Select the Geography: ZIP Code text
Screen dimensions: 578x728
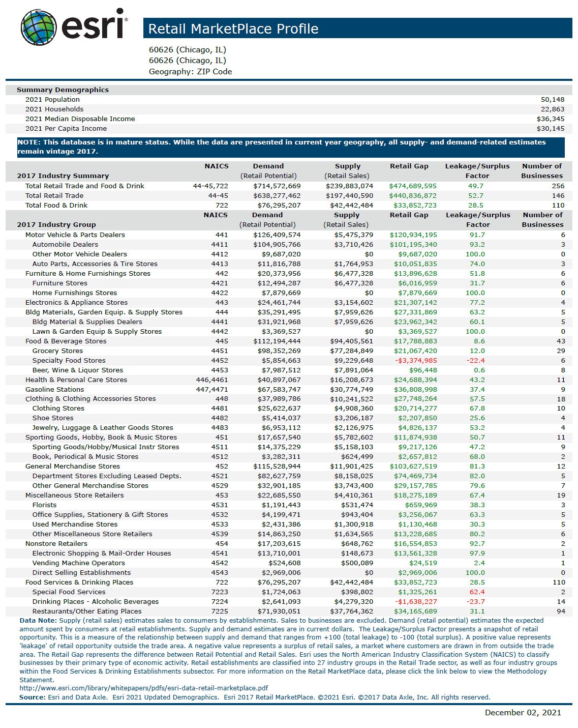(190, 72)
